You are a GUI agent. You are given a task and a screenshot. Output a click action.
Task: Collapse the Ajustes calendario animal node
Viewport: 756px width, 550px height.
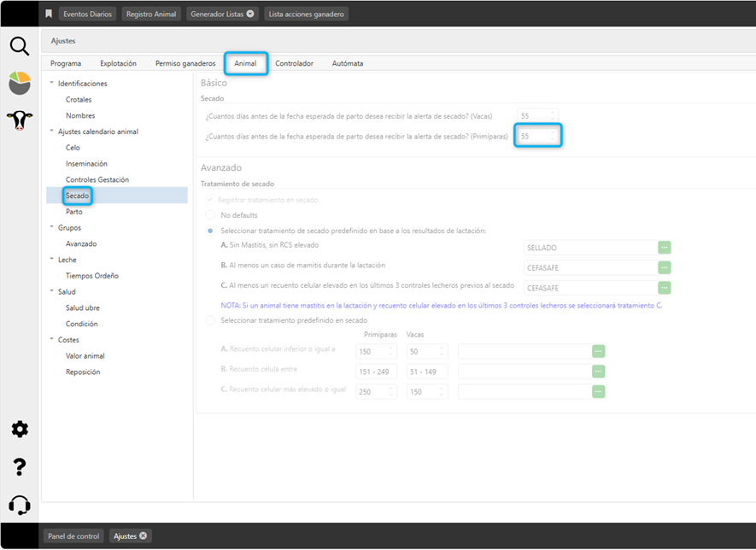tap(51, 132)
